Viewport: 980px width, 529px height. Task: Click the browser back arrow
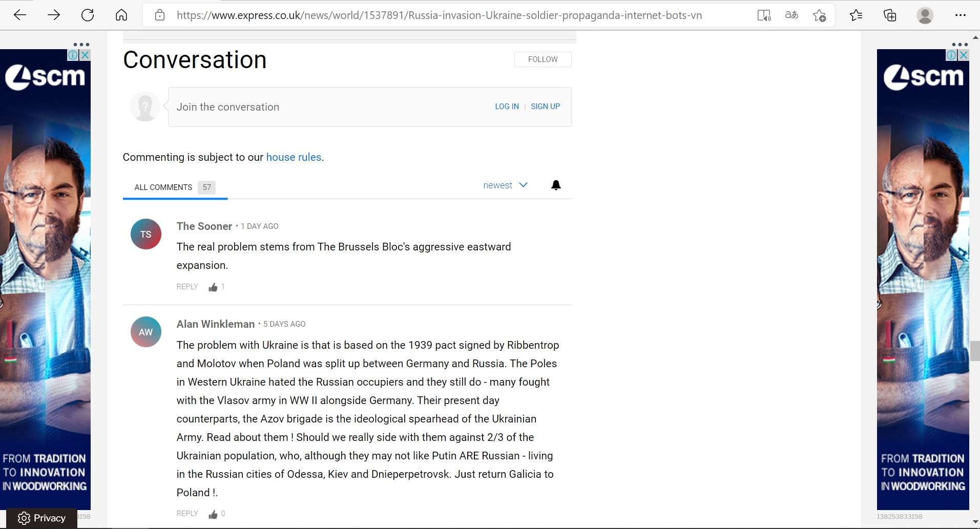point(20,15)
